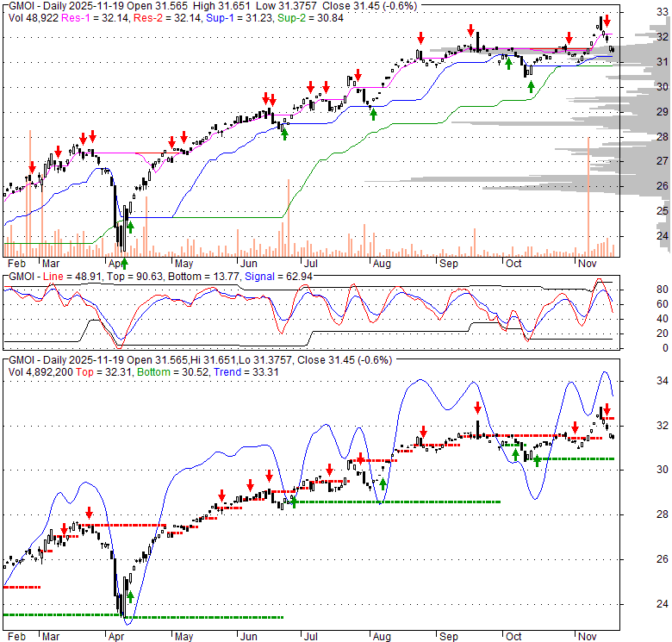Click the Oct month label under the top chart

coord(513,264)
